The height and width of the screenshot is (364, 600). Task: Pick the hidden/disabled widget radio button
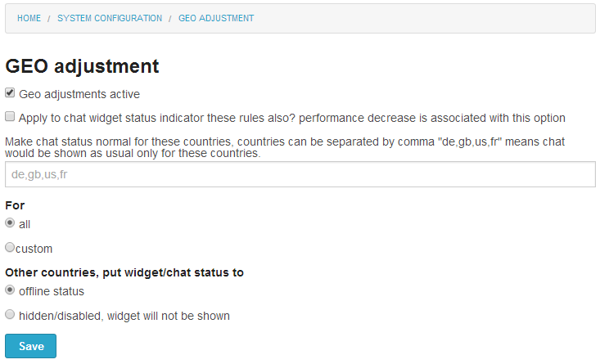(10, 314)
